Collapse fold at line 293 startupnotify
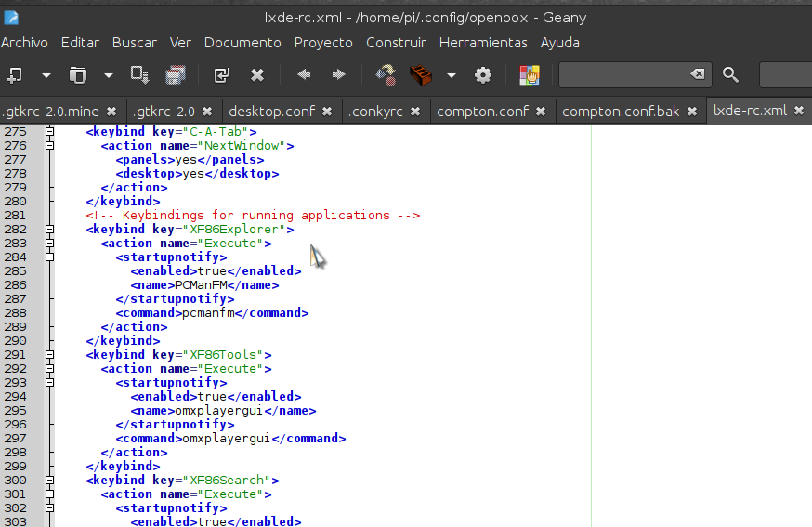This screenshot has height=527, width=812. (50, 382)
